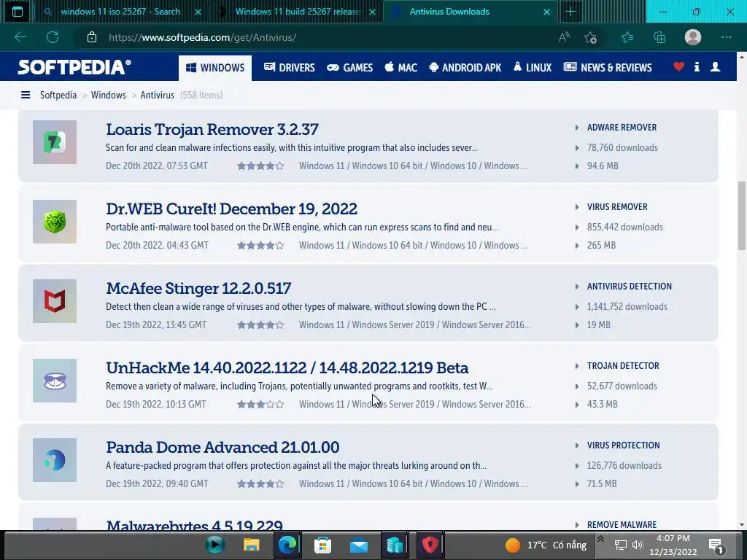This screenshot has height=560, width=747.
Task: Close the Antivirus Downloads tab
Action: (547, 12)
